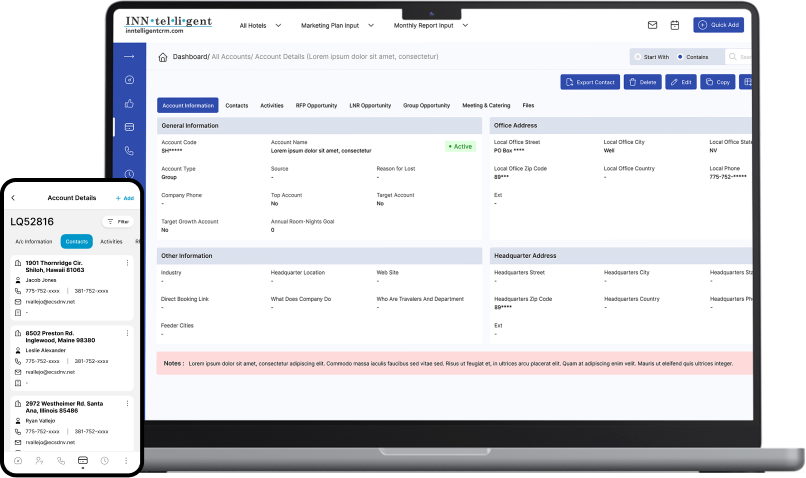The image size is (806, 478).
Task: Click the grid icon button after Copy
Action: tap(747, 82)
